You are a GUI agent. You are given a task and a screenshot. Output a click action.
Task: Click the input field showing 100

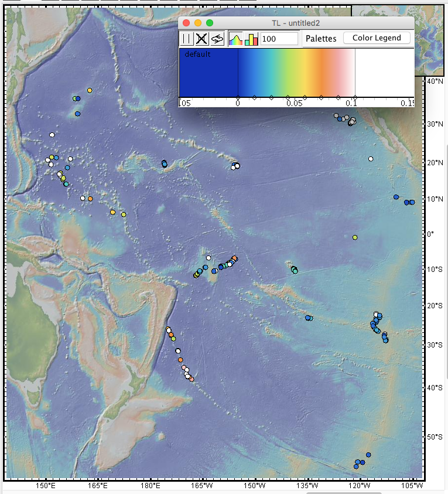279,39
